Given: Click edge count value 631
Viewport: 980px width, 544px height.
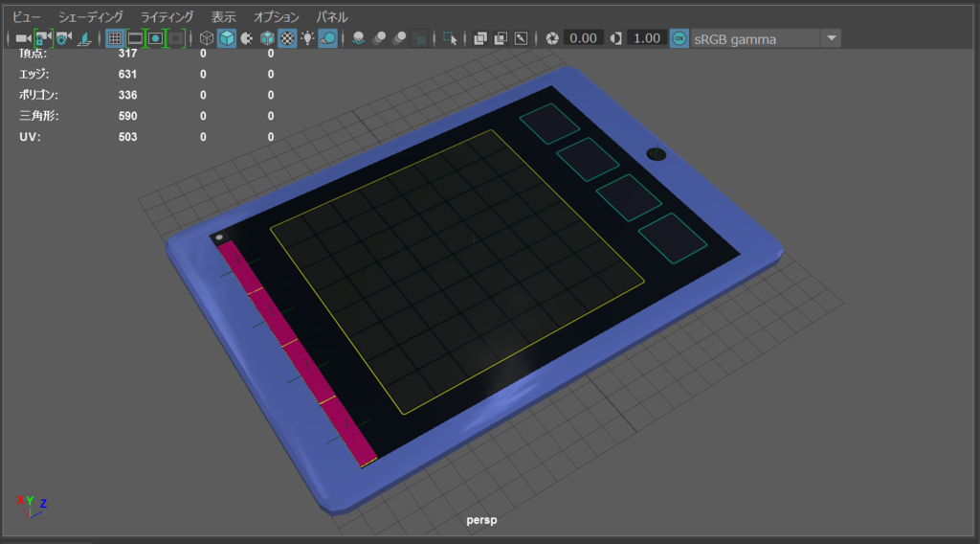Looking at the screenshot, I should point(127,74).
